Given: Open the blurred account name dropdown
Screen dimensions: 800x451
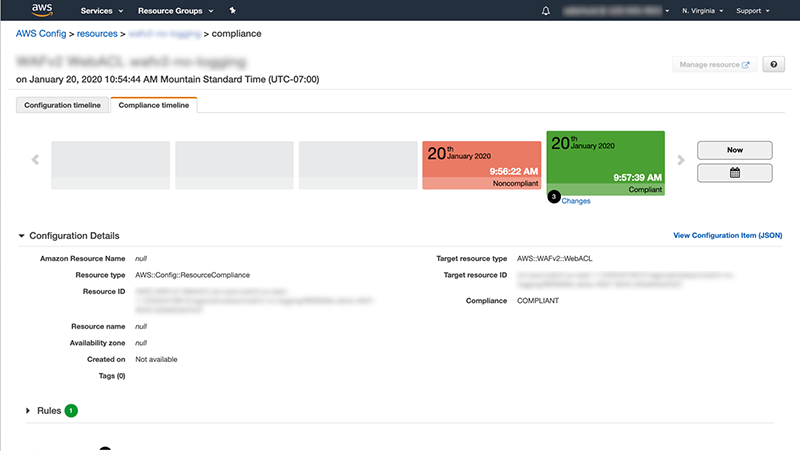Looking at the screenshot, I should [x=616, y=11].
